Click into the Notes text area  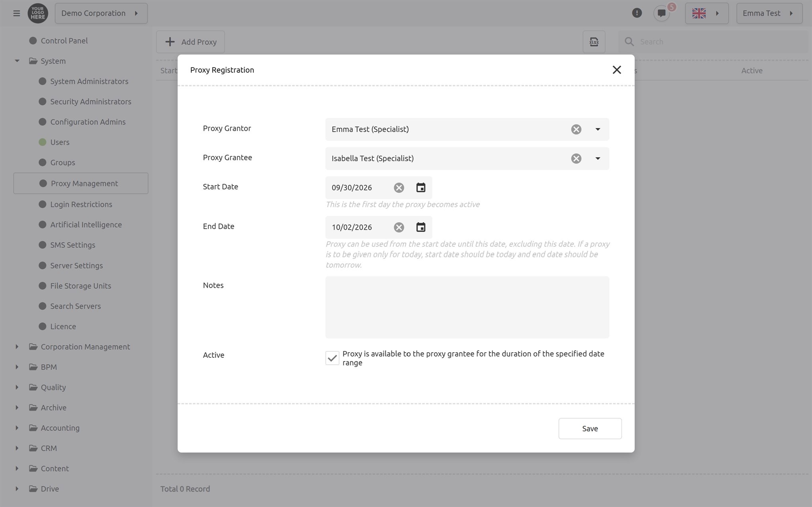[467, 307]
